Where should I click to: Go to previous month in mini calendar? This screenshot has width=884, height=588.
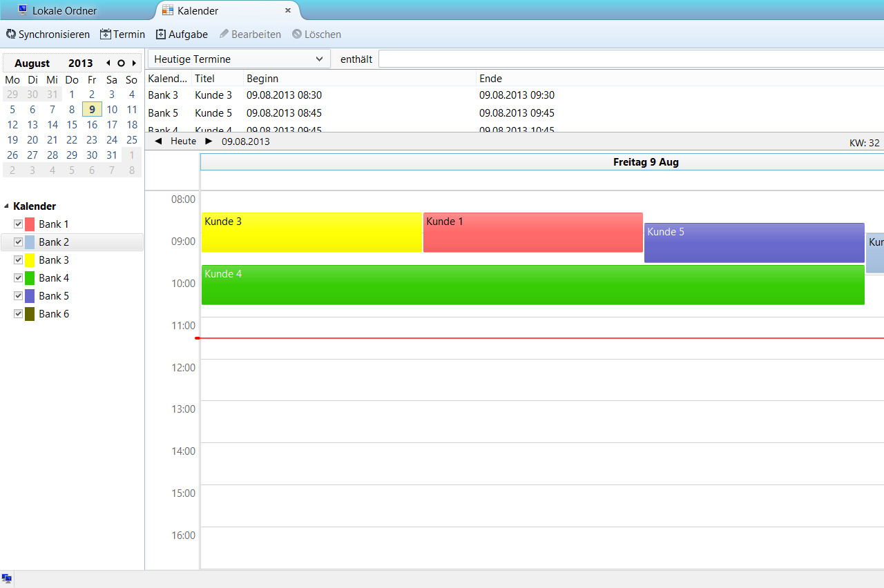[108, 63]
